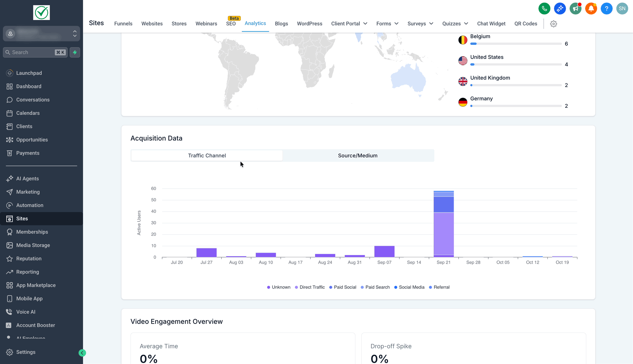This screenshot has width=633, height=364.
Task: Open the orange notifications bell
Action: 591,9
